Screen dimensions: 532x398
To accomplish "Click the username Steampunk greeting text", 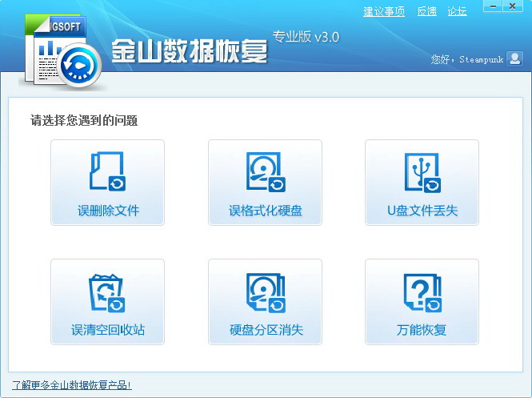I will point(466,59).
